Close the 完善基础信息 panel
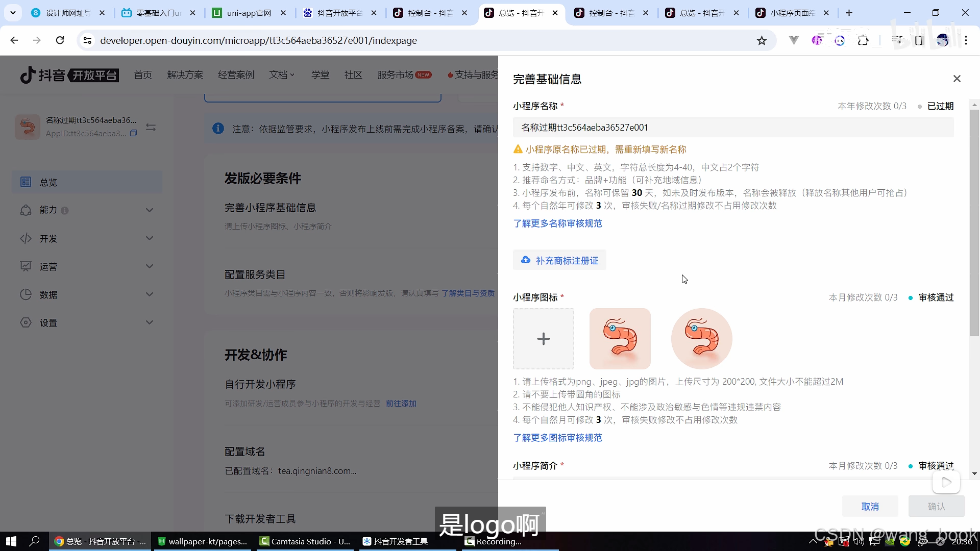Screen dimensions: 980x551 [957, 79]
